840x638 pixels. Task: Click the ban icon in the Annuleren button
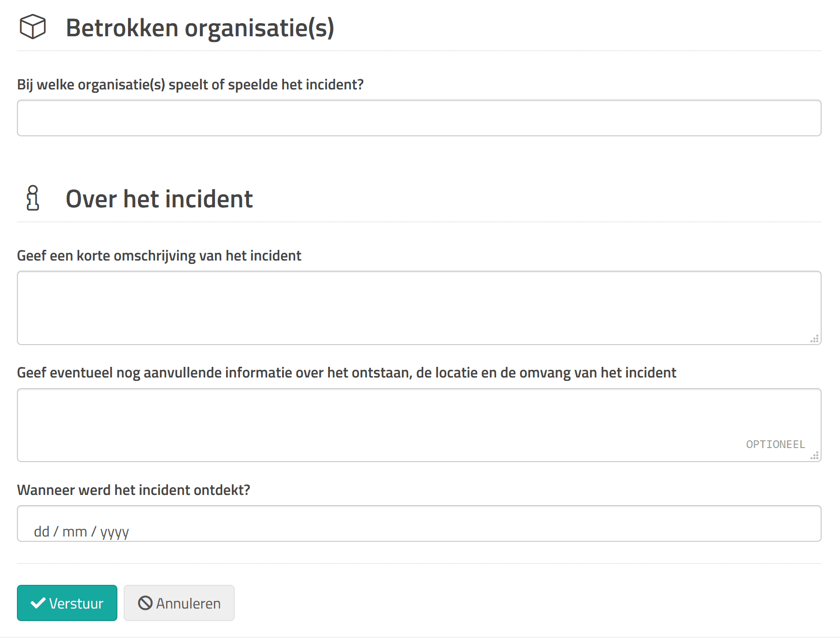pyautogui.click(x=145, y=603)
